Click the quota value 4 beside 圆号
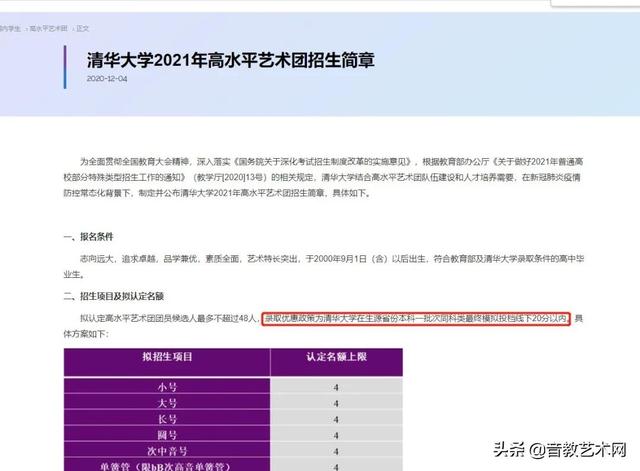 [336, 435]
